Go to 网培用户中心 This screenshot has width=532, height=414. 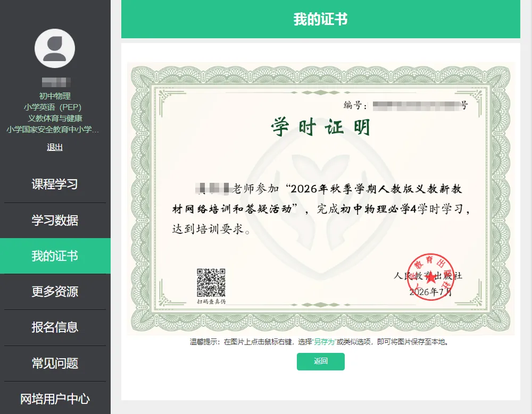(x=55, y=399)
